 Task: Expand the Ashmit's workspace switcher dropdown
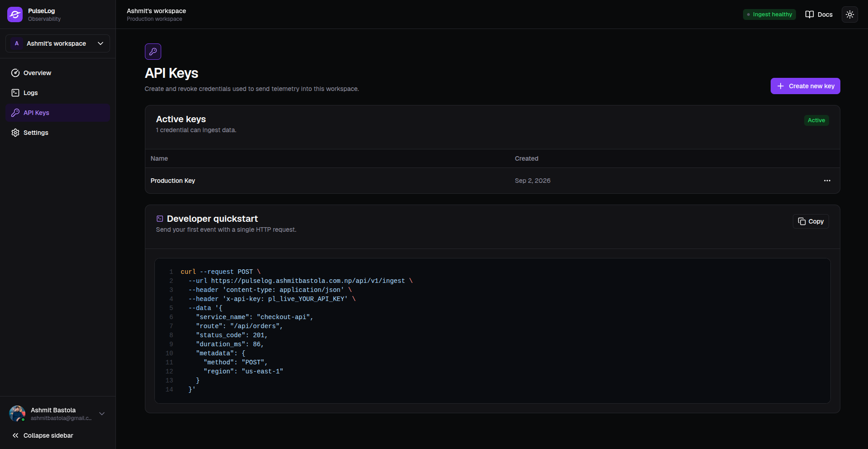pos(58,43)
